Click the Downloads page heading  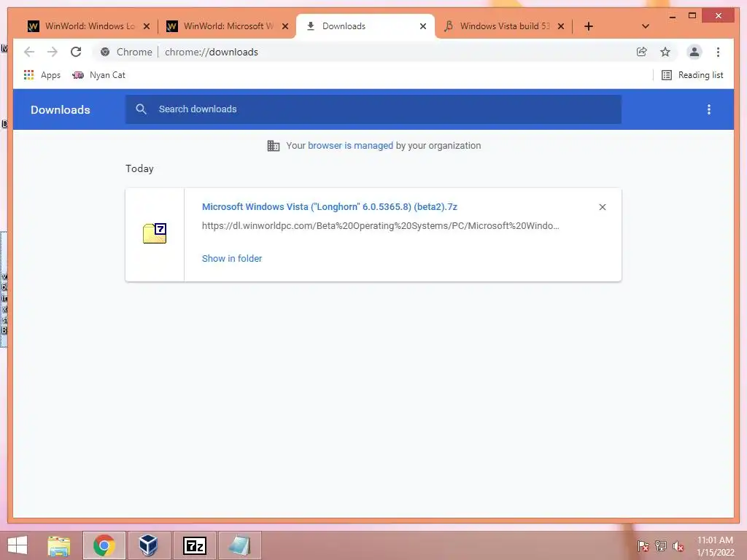(61, 109)
